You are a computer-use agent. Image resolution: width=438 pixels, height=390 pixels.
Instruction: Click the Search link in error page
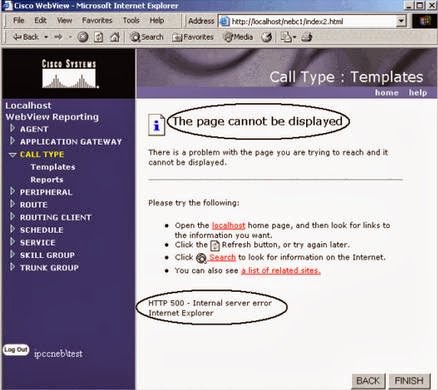pyautogui.click(x=222, y=257)
